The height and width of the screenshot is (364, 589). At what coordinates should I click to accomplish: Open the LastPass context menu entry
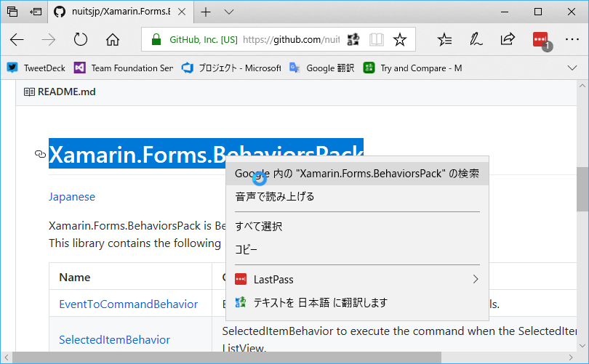[x=357, y=280]
